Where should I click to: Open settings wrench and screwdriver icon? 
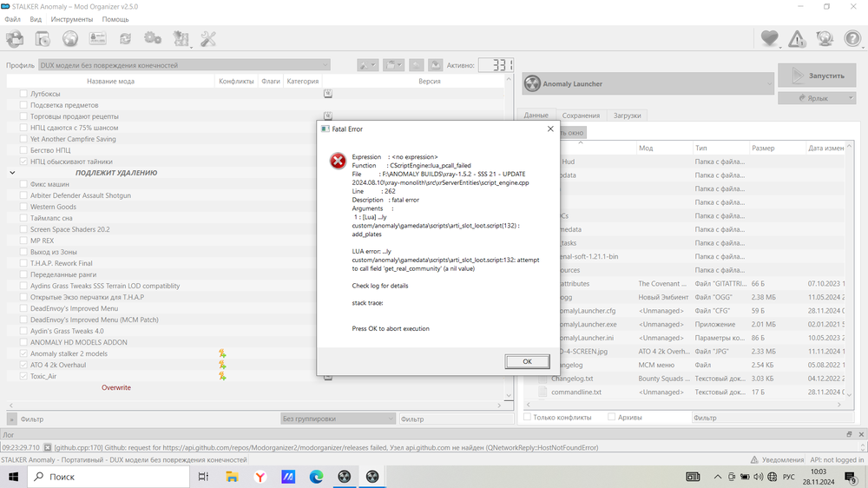point(208,38)
